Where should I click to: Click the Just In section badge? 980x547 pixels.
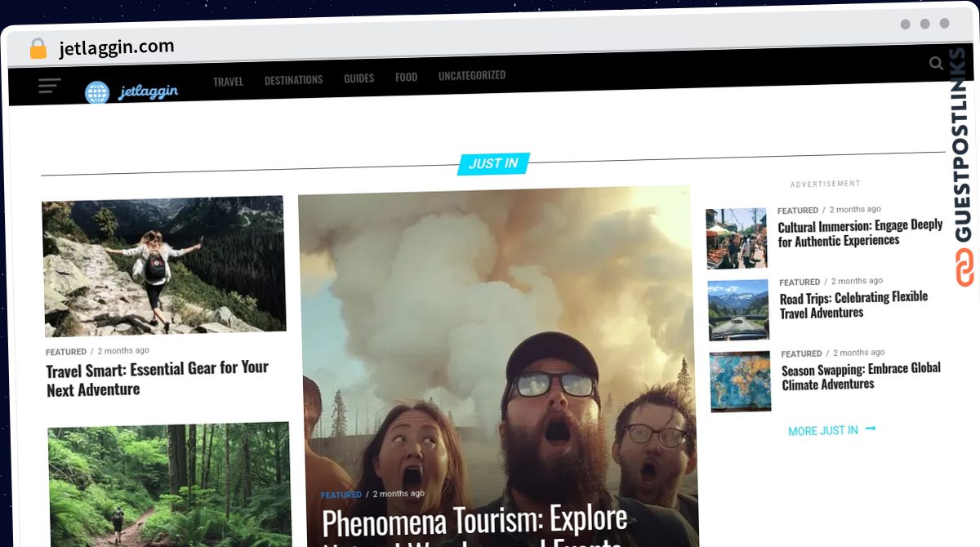(x=493, y=163)
